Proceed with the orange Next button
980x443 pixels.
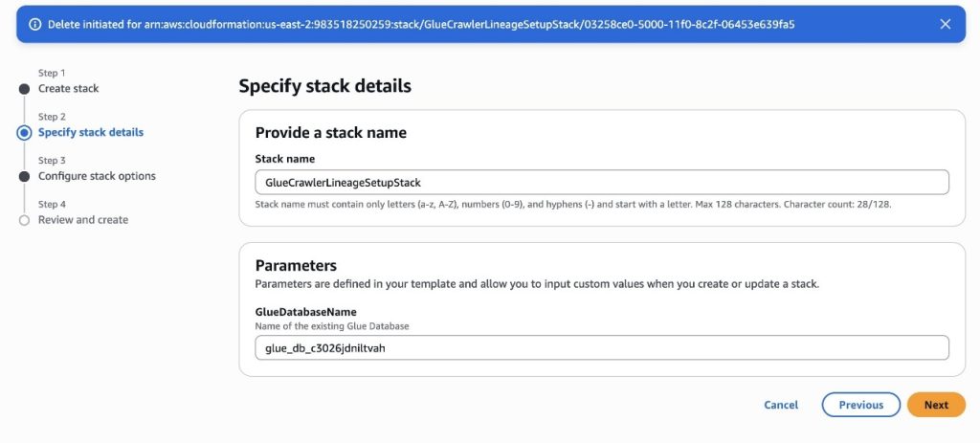936,405
